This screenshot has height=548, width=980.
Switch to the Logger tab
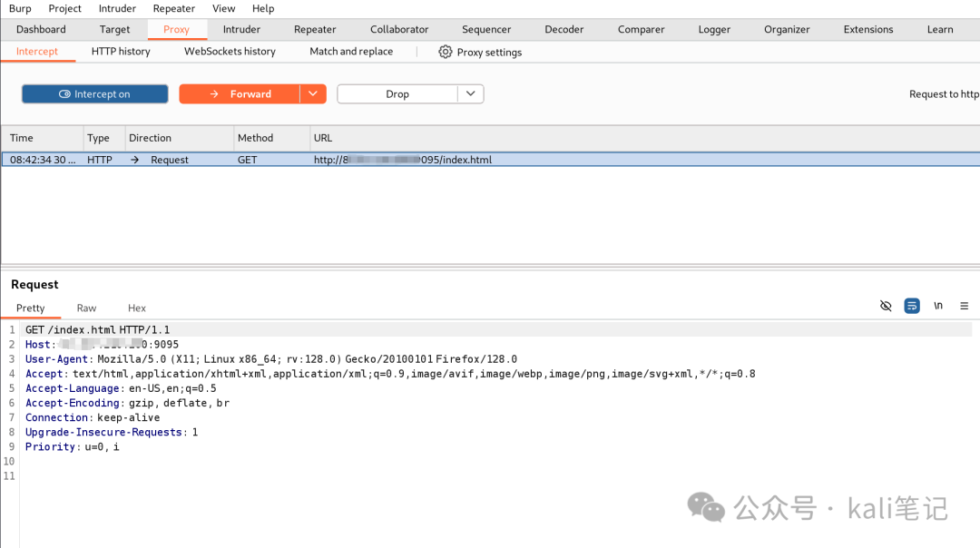pyautogui.click(x=714, y=29)
